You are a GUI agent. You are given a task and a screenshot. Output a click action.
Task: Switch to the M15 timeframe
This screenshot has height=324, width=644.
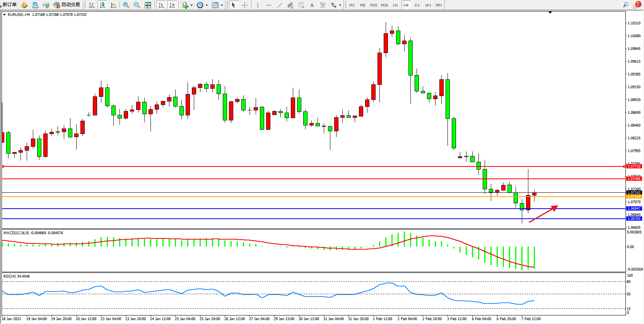pos(373,5)
